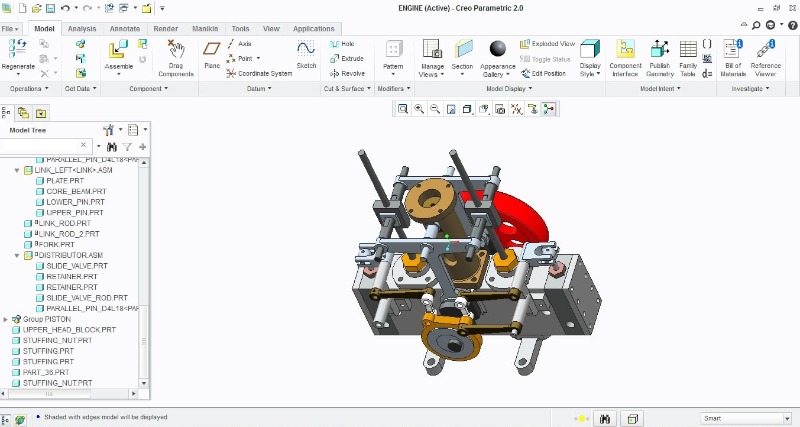Switch to the Annotate tab
This screenshot has width=800, height=427.
pyautogui.click(x=124, y=29)
